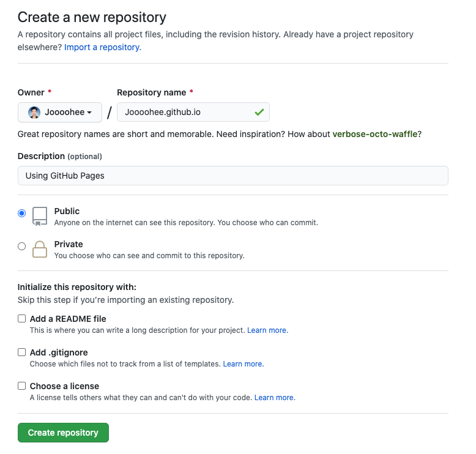Click the Choose a license label
The image size is (476, 454).
64,386
